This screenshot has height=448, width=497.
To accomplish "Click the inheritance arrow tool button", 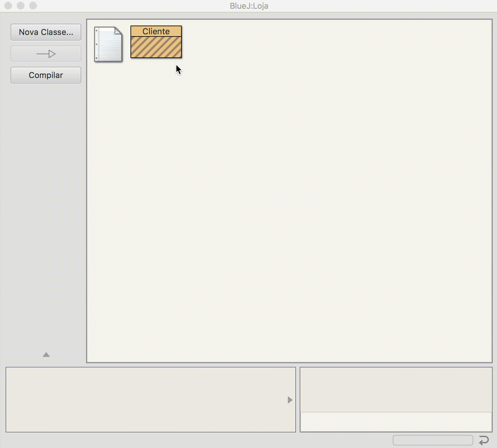I will pyautogui.click(x=46, y=54).
